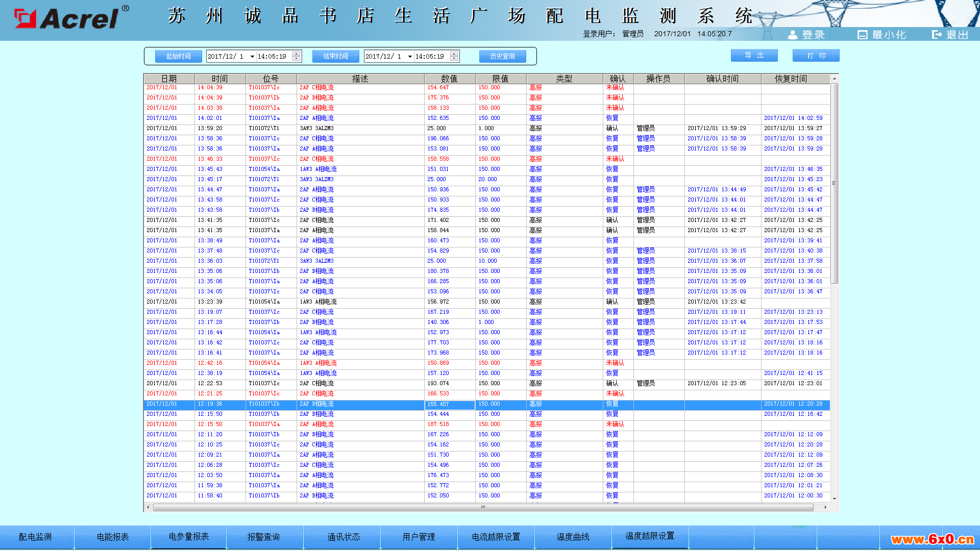Viewport: 980px width, 551px height.
Task: Click the 最小化 minimize icon in header
Action: (x=862, y=35)
